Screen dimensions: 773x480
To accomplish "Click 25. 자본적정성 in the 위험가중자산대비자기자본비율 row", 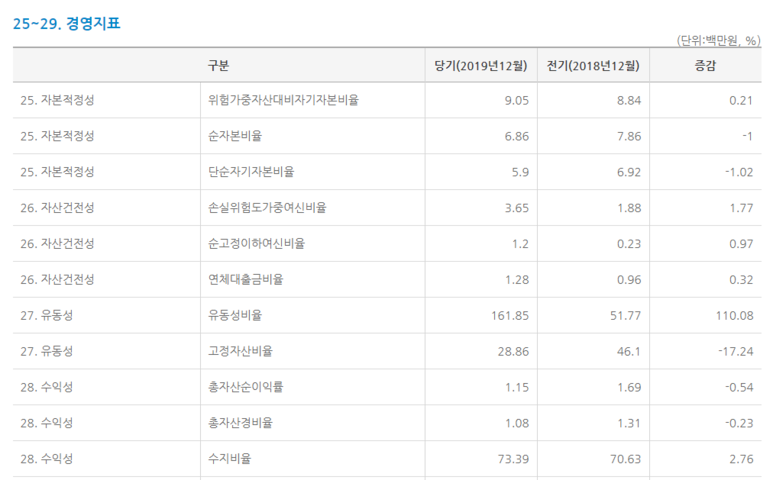I will [57, 100].
